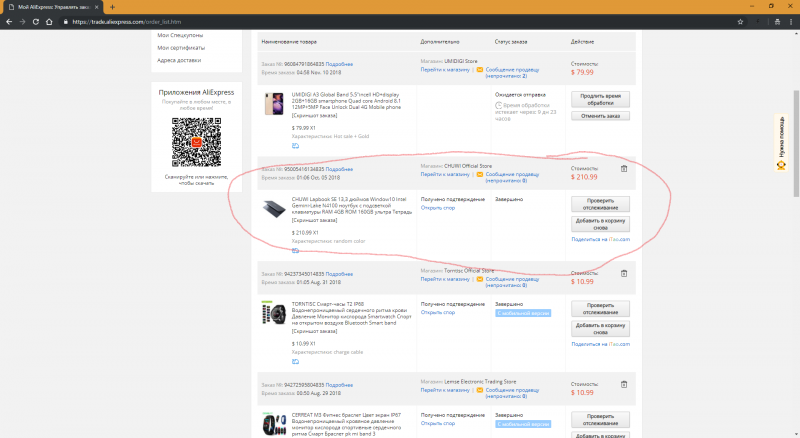Add TORNTISC smartwatch to cart again

tap(601, 329)
